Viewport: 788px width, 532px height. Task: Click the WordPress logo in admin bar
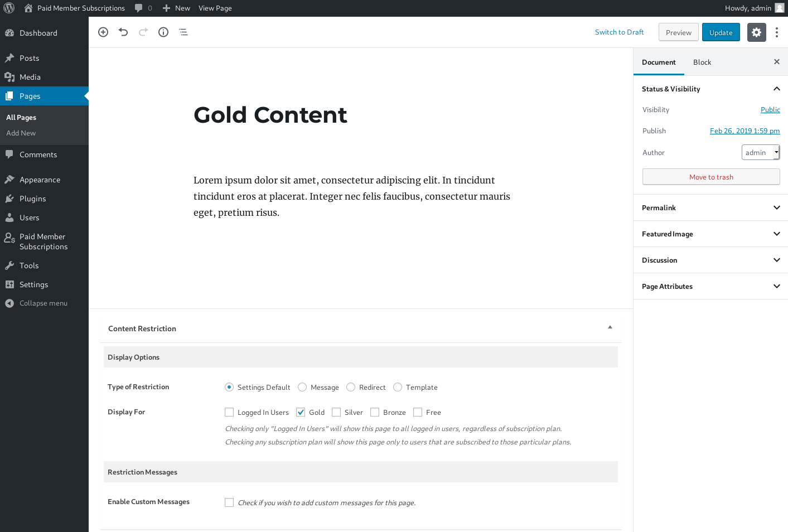click(9, 8)
